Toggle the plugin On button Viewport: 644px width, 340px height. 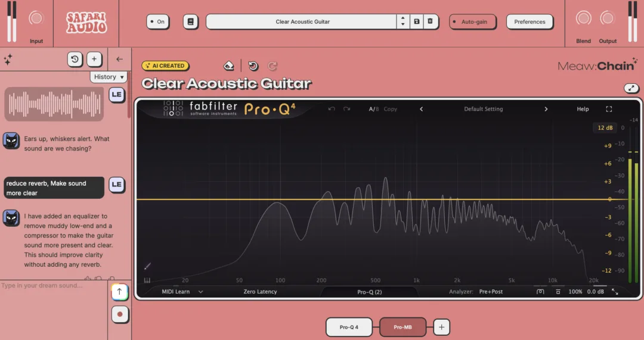(157, 22)
